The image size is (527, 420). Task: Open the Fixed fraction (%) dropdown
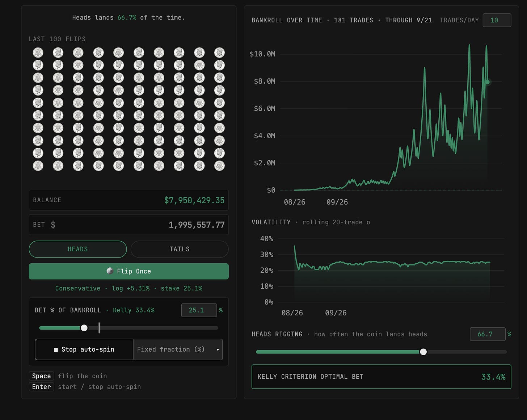pyautogui.click(x=178, y=349)
